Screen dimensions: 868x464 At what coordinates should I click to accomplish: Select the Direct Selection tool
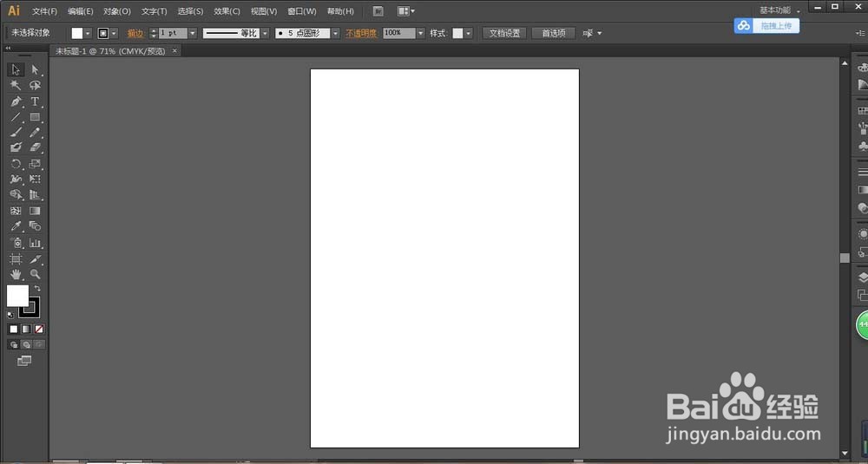pos(35,69)
